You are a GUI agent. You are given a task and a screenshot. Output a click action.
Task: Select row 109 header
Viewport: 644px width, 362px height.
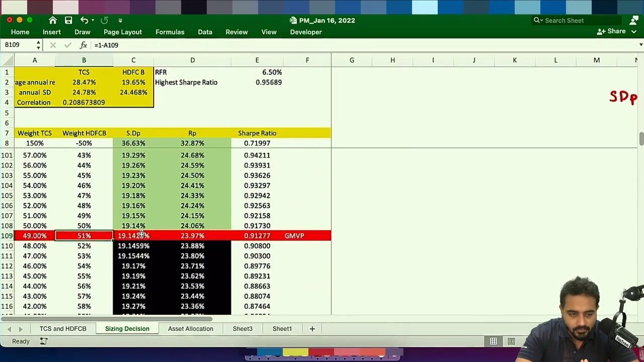[x=7, y=236]
